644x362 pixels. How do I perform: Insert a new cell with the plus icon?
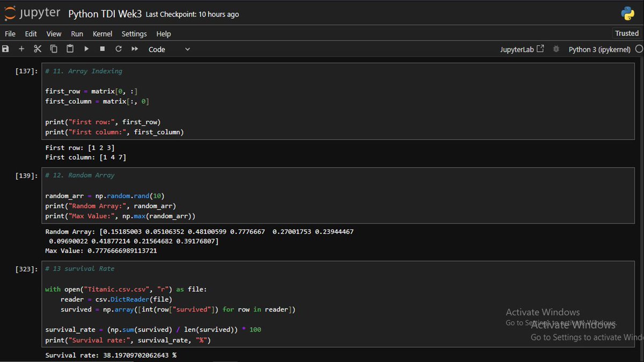21,49
